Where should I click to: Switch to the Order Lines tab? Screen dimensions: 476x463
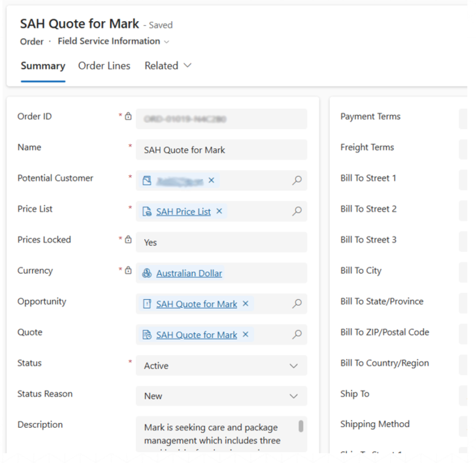click(x=104, y=66)
